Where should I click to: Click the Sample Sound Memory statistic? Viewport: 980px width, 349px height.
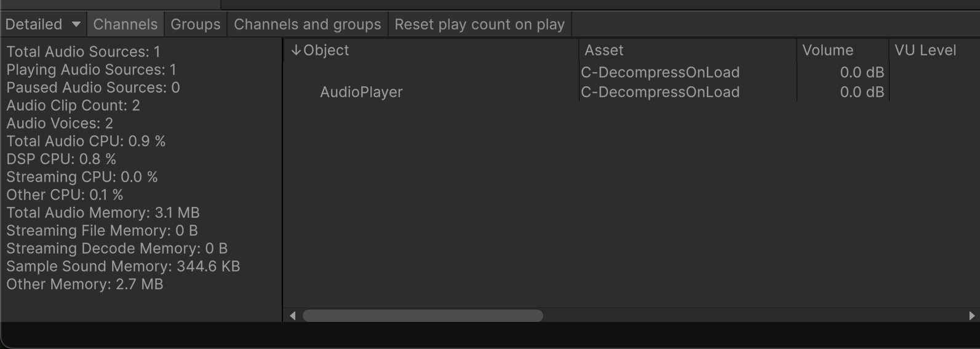[123, 267]
